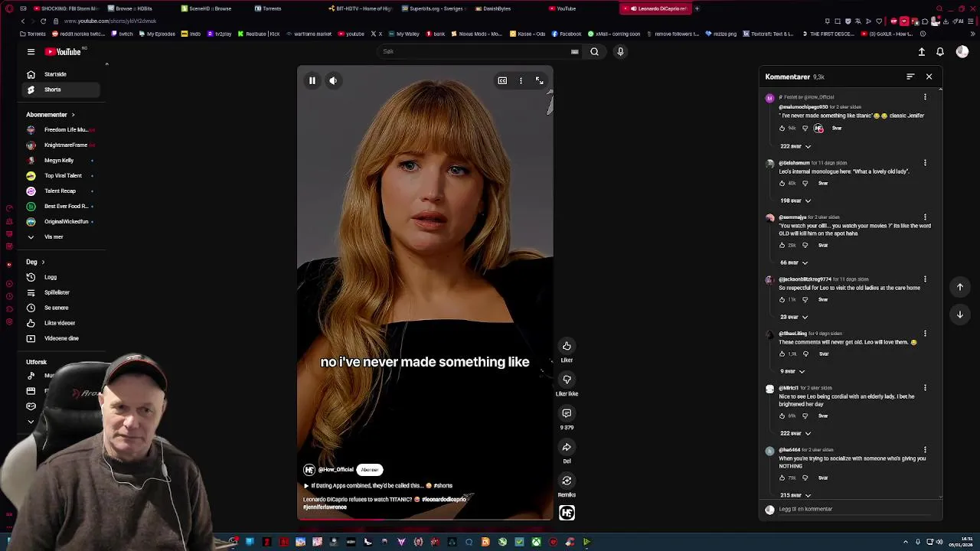This screenshot has height=551, width=980.
Task: Close the Kommentarer panel
Action: click(929, 77)
